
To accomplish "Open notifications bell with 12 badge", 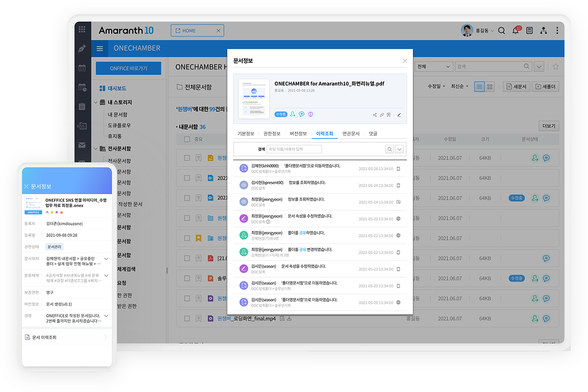I will click(x=516, y=31).
